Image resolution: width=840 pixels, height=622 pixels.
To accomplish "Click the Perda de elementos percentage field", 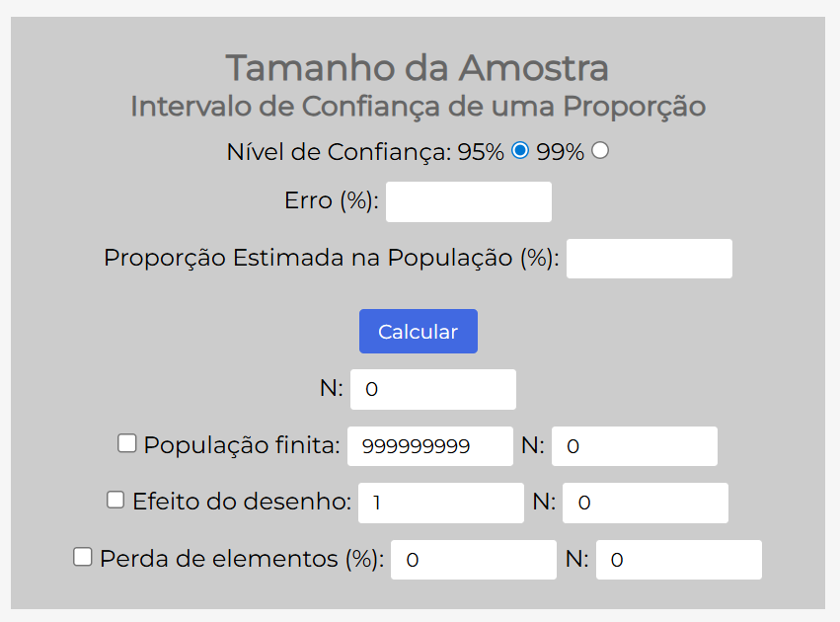I will pos(473,559).
